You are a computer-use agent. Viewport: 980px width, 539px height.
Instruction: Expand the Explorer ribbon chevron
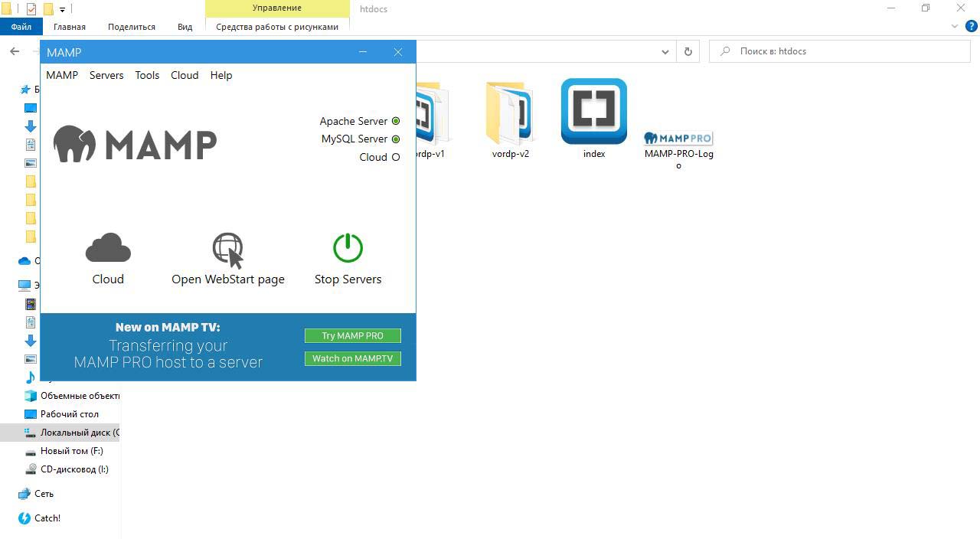pyautogui.click(x=954, y=27)
